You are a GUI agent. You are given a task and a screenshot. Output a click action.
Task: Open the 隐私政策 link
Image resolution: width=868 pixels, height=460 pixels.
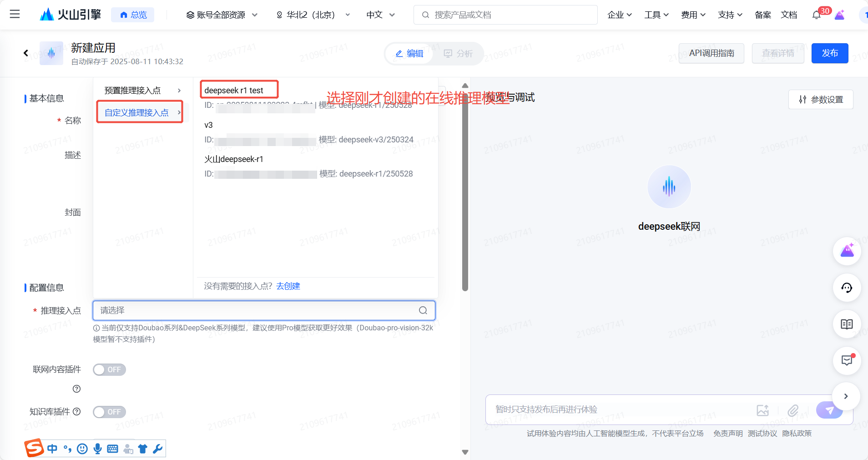(x=797, y=433)
